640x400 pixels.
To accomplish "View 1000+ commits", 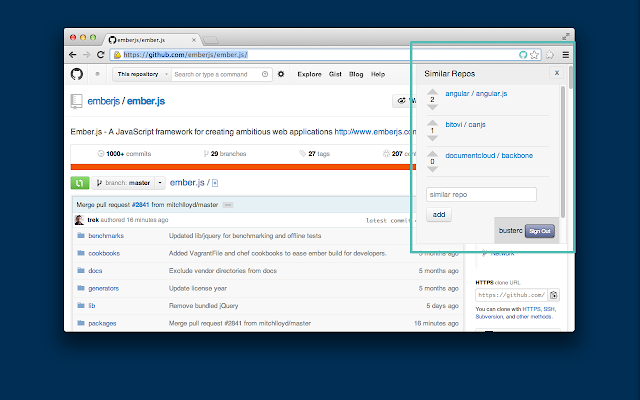I will coord(124,154).
